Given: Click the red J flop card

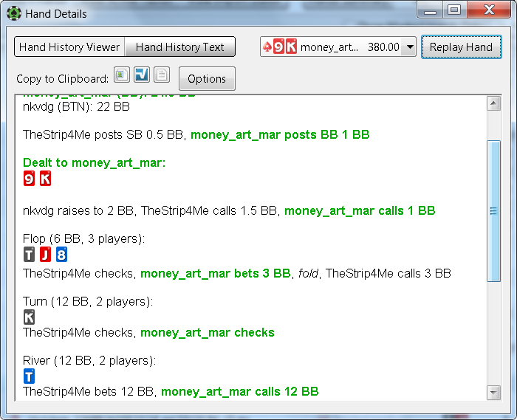Looking at the screenshot, I should [x=46, y=255].
